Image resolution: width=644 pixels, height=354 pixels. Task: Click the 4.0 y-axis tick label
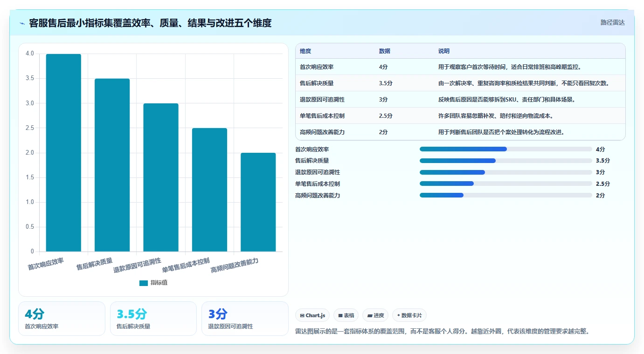(30, 54)
